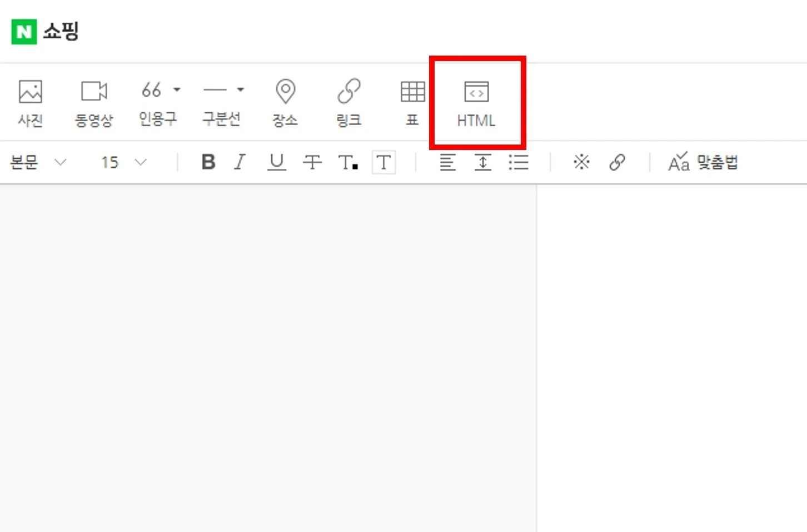The width and height of the screenshot is (807, 532).
Task: Open the 본문 paragraph style dropdown
Action: (38, 162)
